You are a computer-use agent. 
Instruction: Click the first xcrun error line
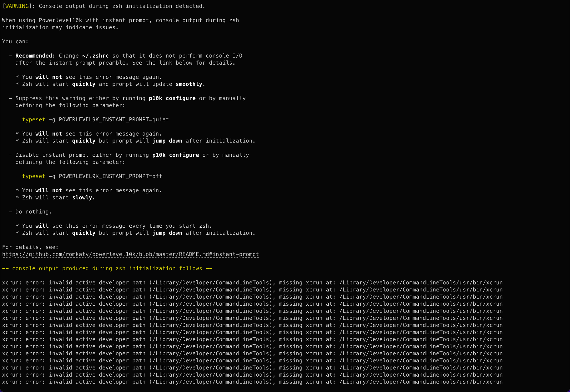tap(252, 283)
